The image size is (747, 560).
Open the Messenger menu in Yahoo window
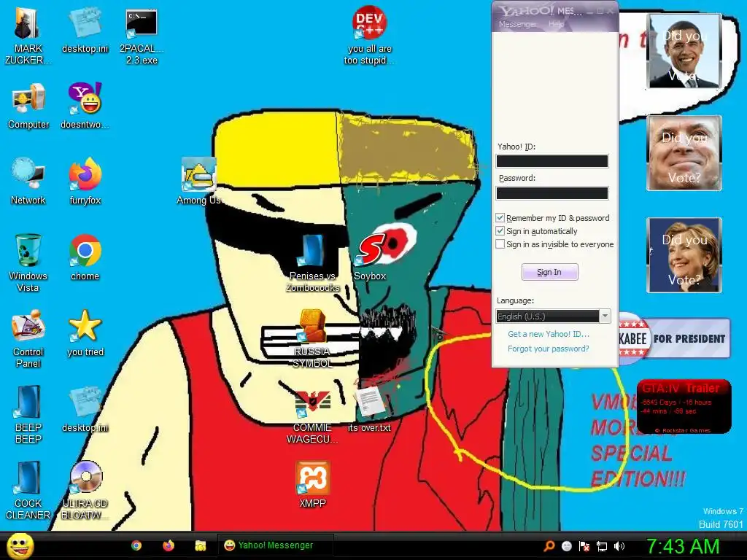[x=517, y=24]
